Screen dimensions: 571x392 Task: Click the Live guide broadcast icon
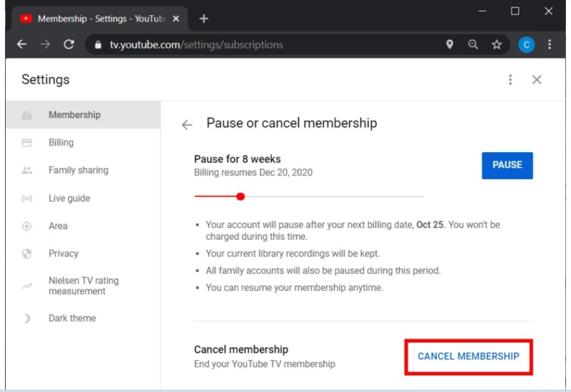26,198
